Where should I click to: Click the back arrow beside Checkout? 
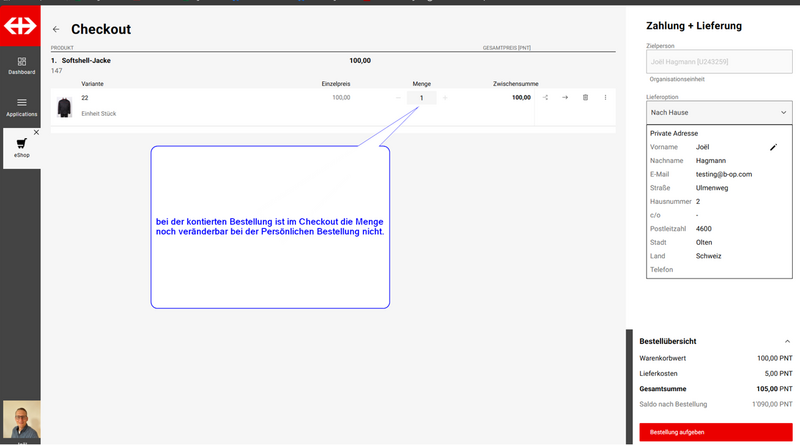pos(56,30)
